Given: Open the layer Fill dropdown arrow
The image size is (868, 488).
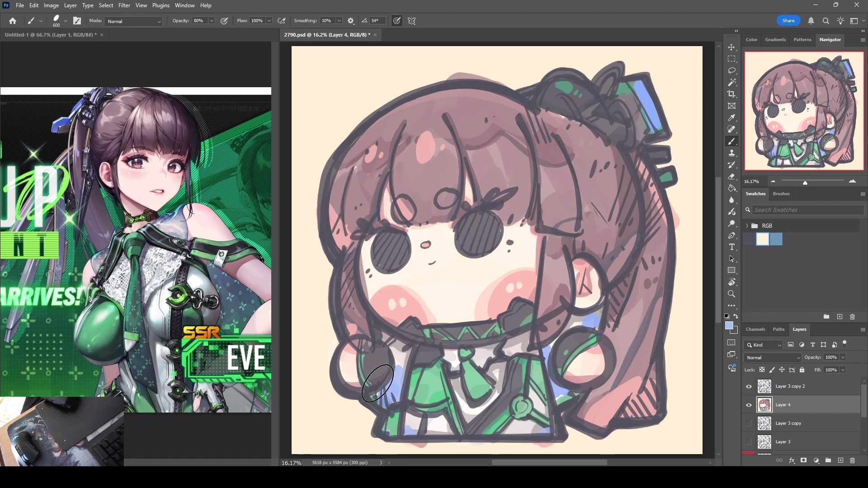Looking at the screenshot, I should [x=843, y=370].
